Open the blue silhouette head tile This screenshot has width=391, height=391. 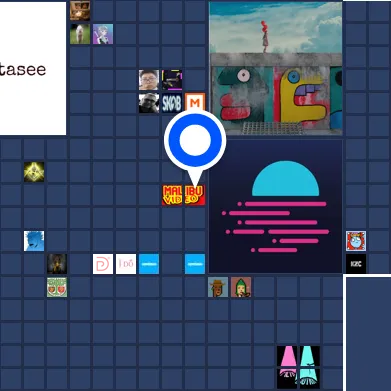(x=34, y=241)
